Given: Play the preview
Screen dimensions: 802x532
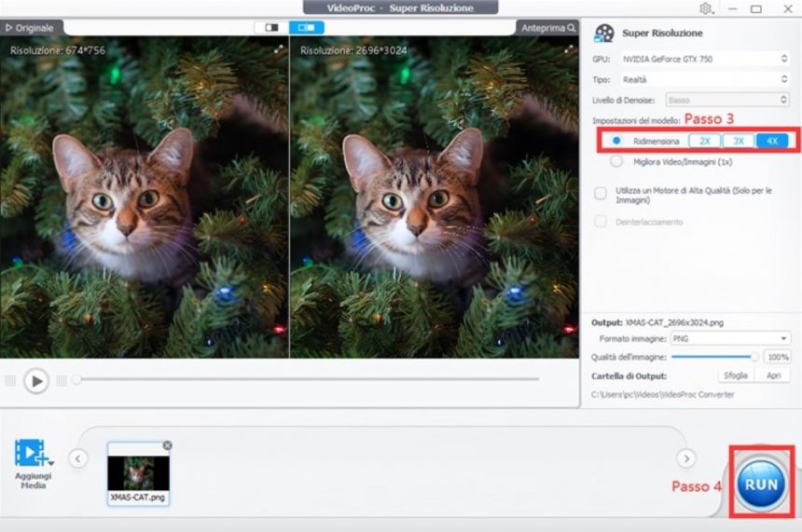Looking at the screenshot, I should 36,381.
